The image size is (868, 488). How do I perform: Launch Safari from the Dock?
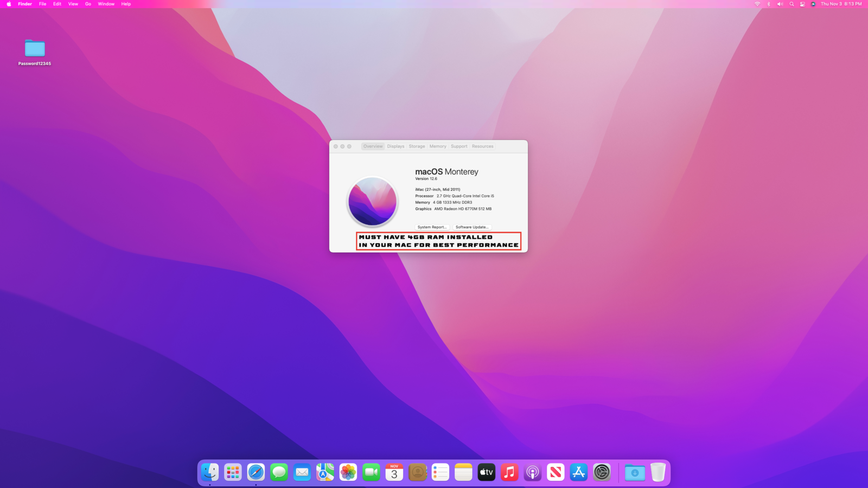(x=256, y=472)
